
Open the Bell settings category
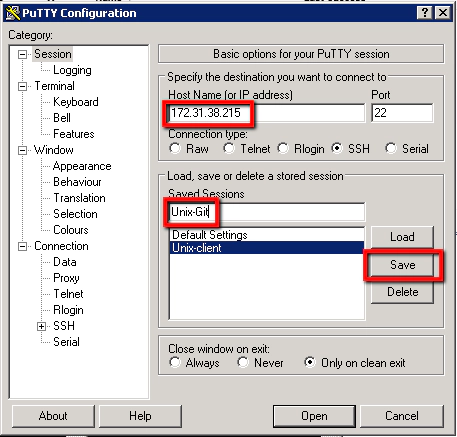(x=62, y=118)
